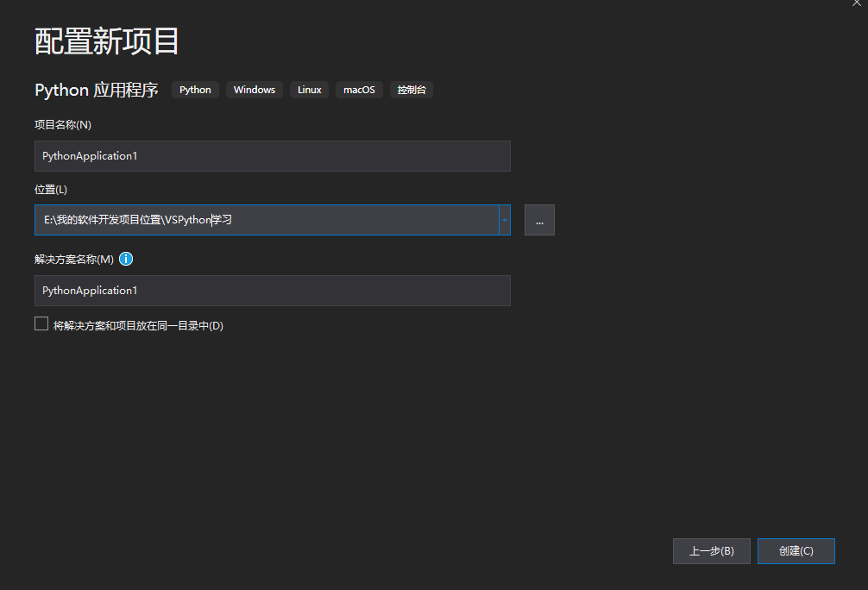Click the 项目名称(N) label
The width and height of the screenshot is (868, 590).
click(62, 124)
